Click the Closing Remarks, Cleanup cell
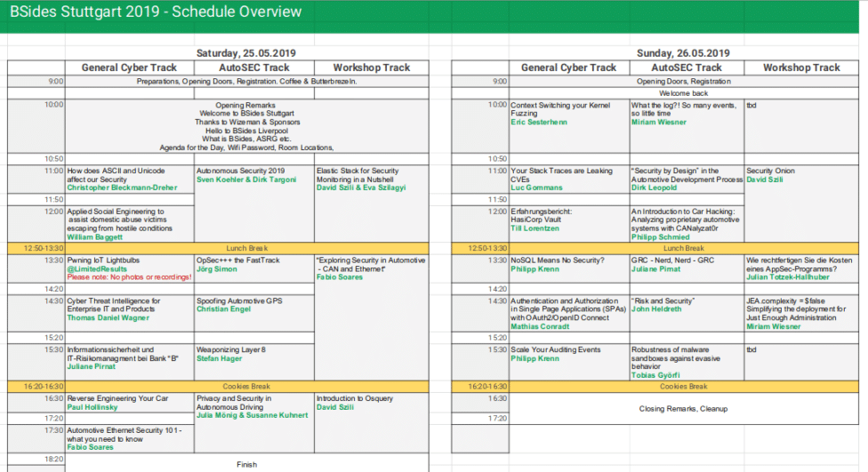This screenshot has width=868, height=472. tap(683, 409)
